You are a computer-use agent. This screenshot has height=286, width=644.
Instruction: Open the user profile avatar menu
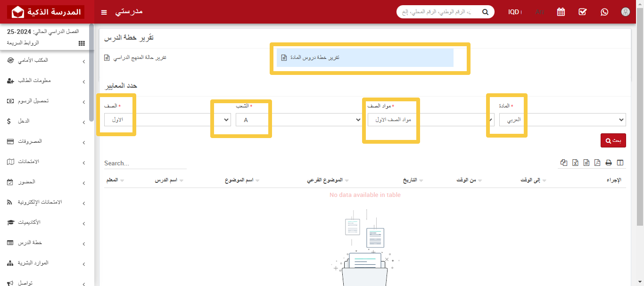(625, 12)
